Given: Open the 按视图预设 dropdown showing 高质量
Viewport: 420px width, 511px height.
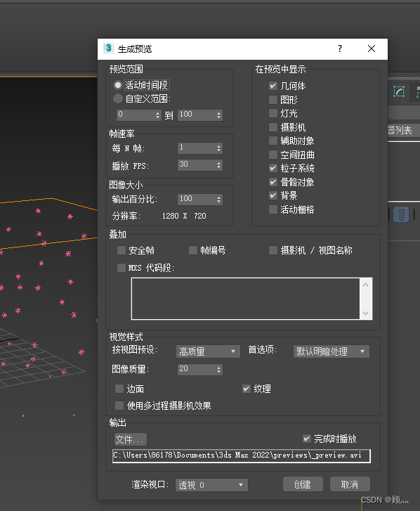Looking at the screenshot, I should click(208, 351).
